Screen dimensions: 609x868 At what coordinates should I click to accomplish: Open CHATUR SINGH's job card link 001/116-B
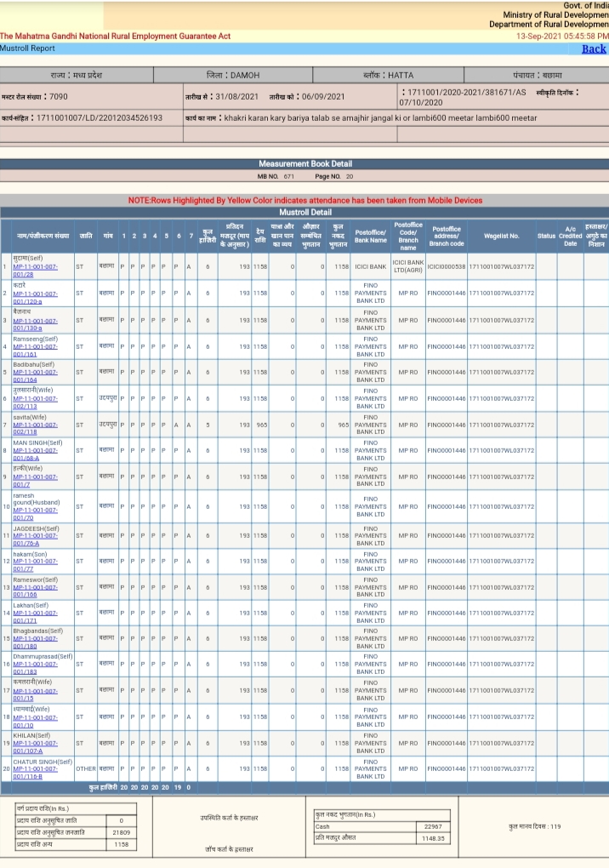click(35, 773)
